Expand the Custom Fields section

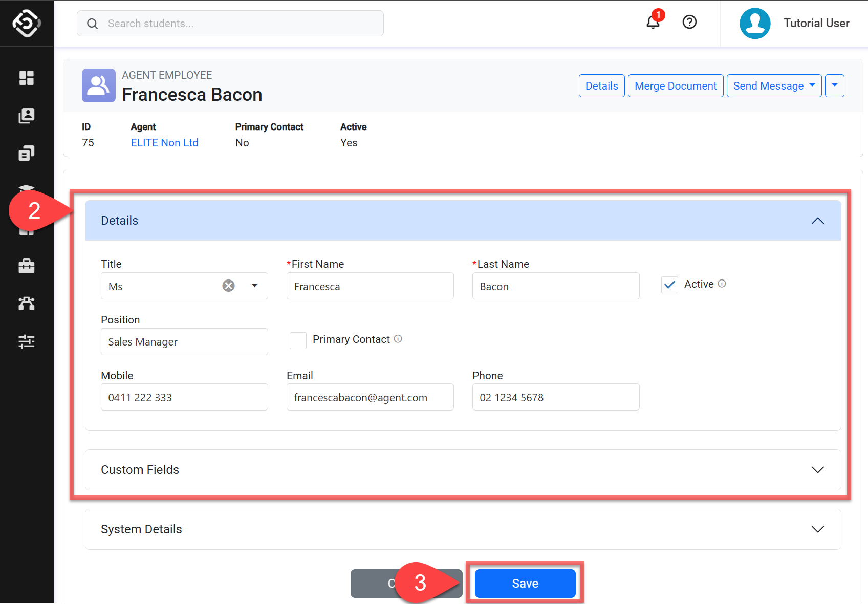(817, 470)
